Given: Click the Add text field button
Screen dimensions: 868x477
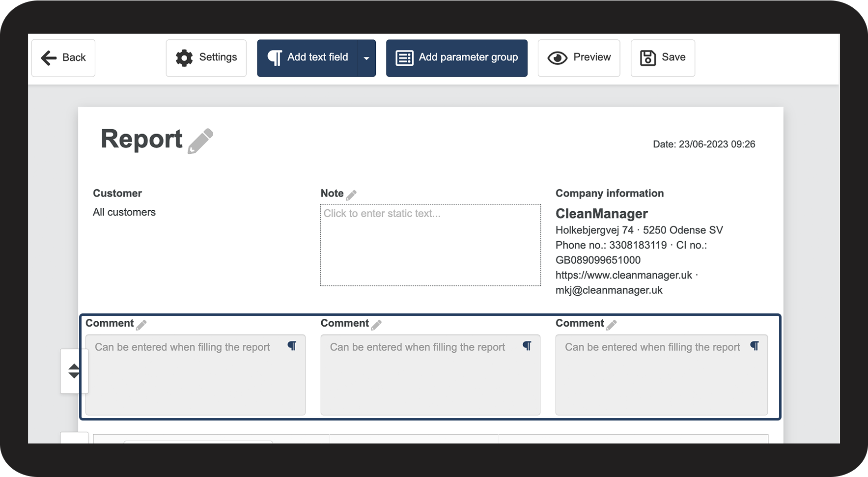Looking at the screenshot, I should (x=308, y=58).
